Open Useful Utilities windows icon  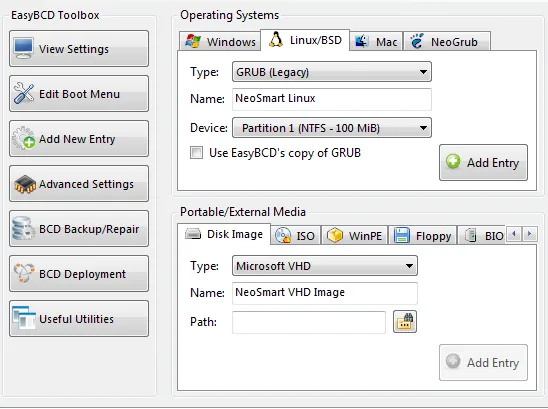(x=24, y=318)
